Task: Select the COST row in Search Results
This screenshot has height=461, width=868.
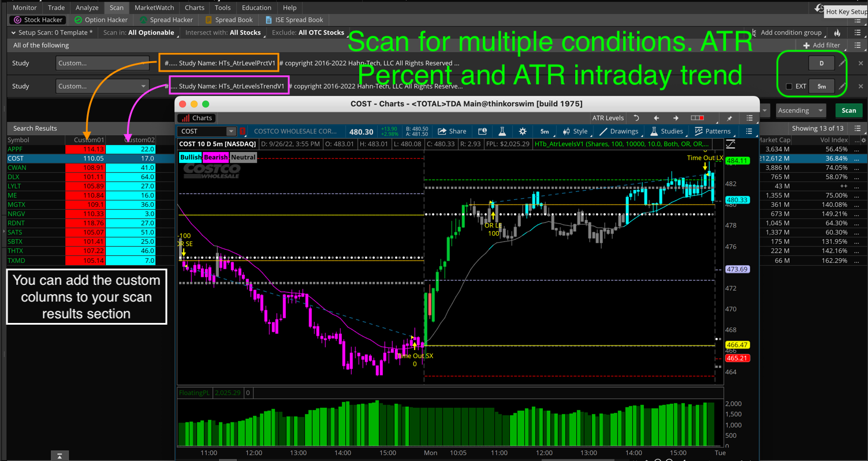Action: [x=90, y=158]
